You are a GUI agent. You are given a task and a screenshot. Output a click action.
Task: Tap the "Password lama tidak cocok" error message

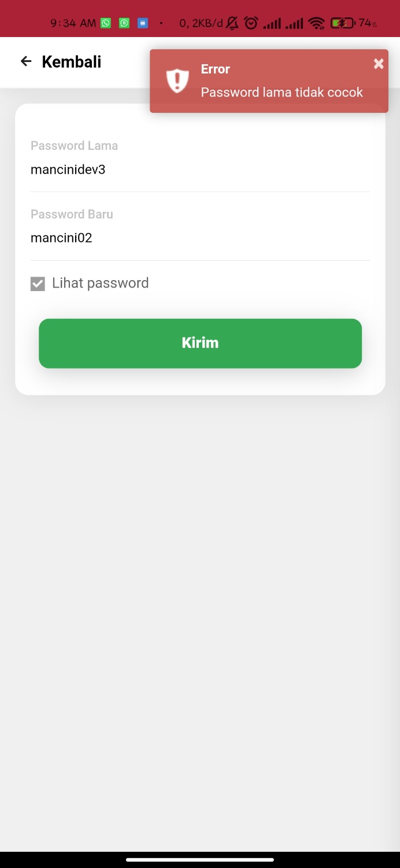tap(282, 93)
